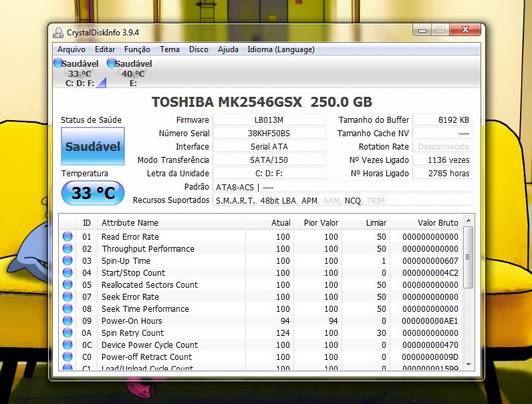The image size is (532, 404).
Task: Click the Power-On Hours status orb
Action: [x=68, y=321]
